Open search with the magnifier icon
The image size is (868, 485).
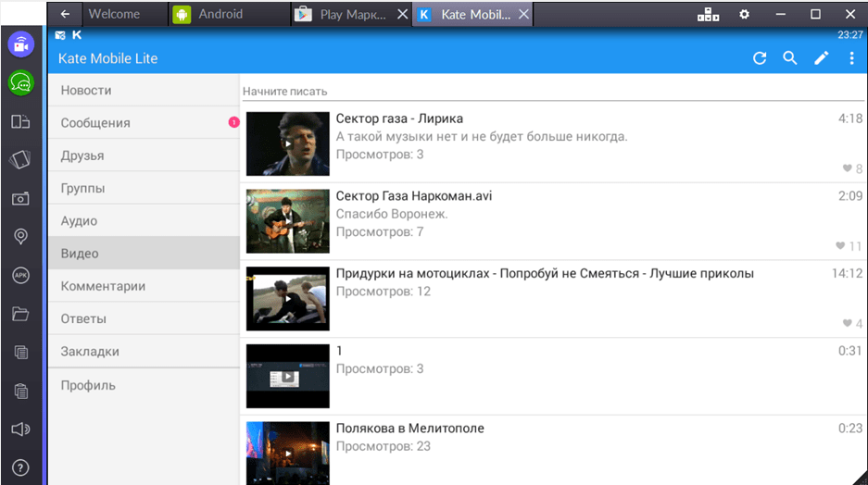(x=790, y=58)
